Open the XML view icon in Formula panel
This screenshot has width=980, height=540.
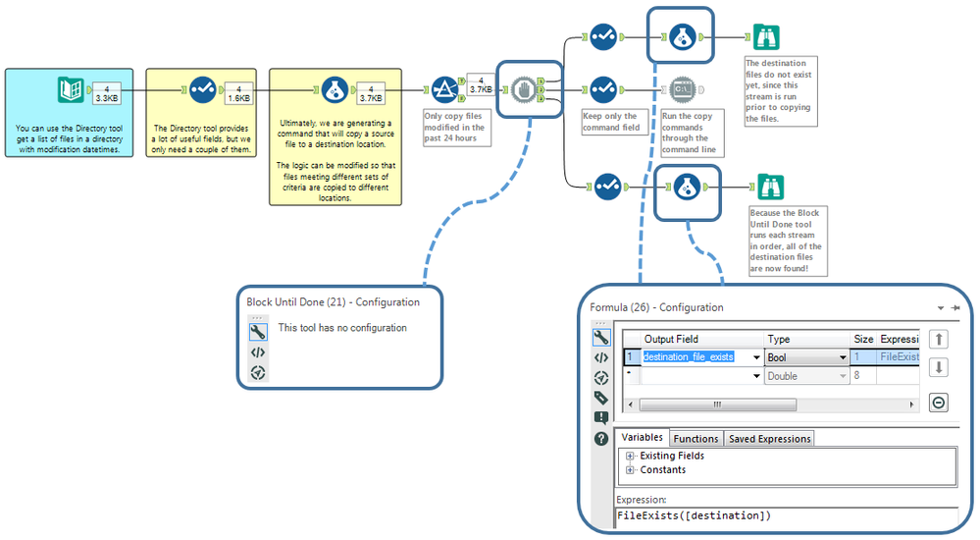coord(600,358)
